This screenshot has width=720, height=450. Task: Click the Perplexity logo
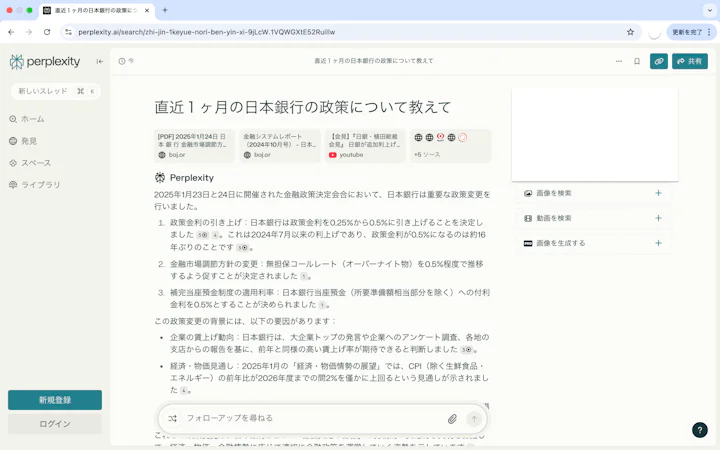[45, 62]
